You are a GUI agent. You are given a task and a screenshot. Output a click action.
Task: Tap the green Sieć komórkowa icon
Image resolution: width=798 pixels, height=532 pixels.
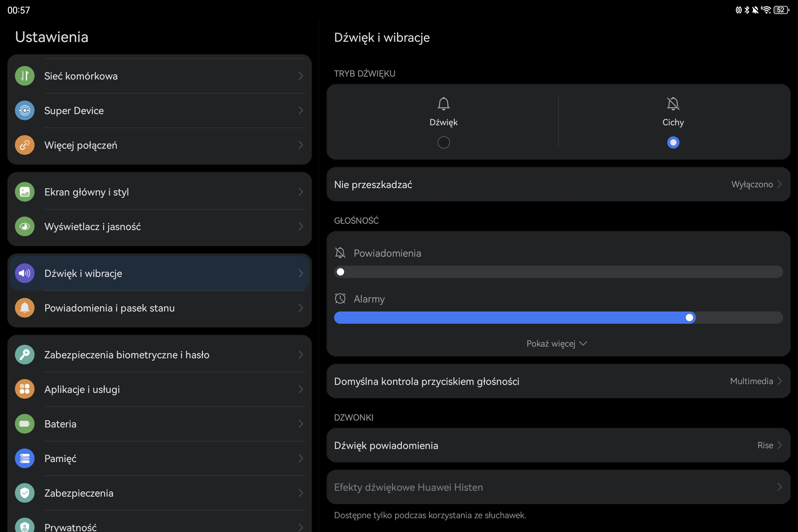25,76
